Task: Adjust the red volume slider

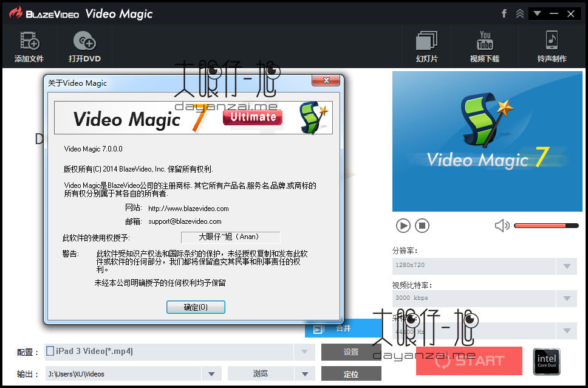Action: point(546,226)
